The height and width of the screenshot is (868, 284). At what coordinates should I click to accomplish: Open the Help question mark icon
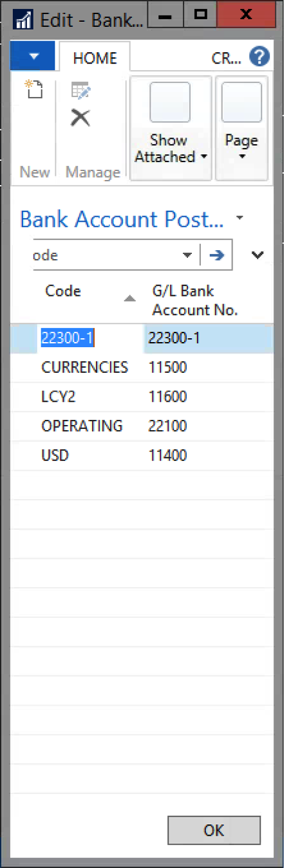[259, 57]
